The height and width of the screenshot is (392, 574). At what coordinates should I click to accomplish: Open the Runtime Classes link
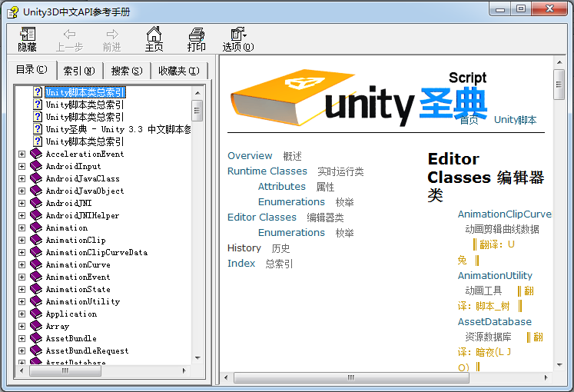267,171
